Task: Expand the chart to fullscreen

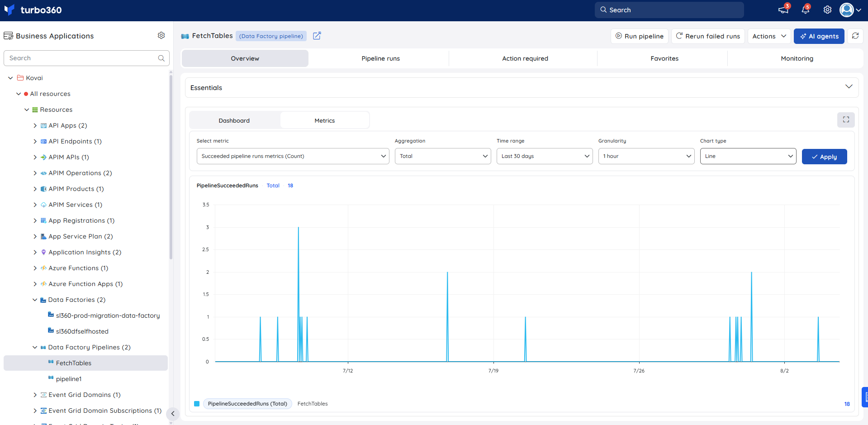Action: (846, 119)
